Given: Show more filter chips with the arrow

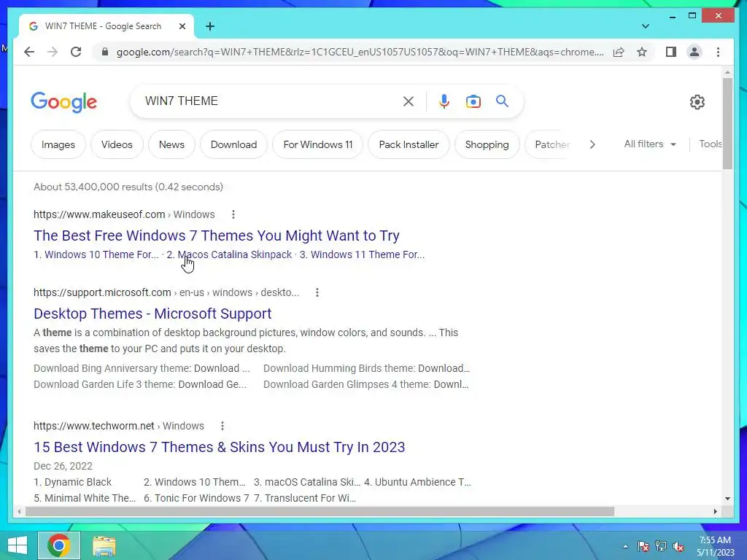Looking at the screenshot, I should [x=592, y=144].
